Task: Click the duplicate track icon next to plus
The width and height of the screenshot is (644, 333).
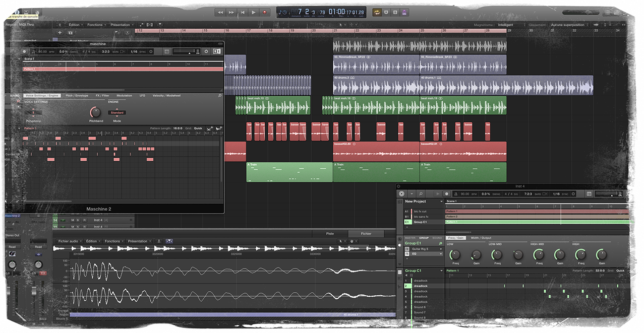Action: click(71, 32)
